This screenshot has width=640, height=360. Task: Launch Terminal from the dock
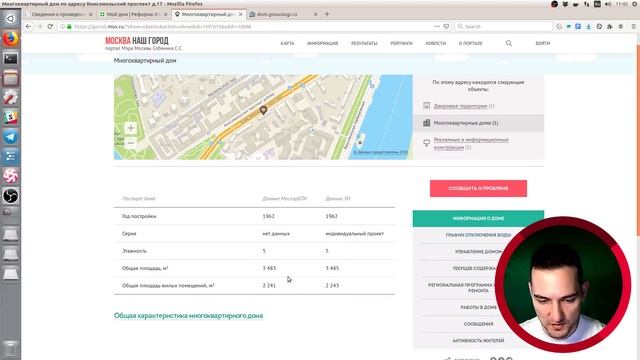coord(10,58)
